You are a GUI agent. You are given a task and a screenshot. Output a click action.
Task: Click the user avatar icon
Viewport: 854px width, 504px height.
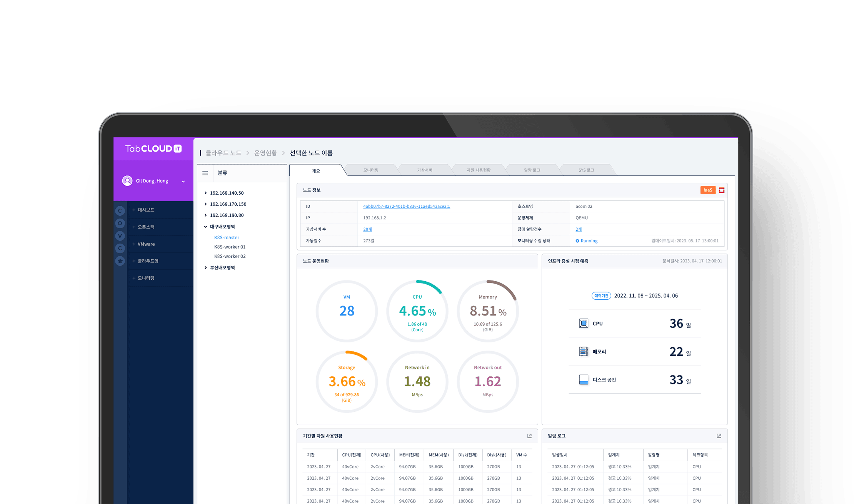127,181
